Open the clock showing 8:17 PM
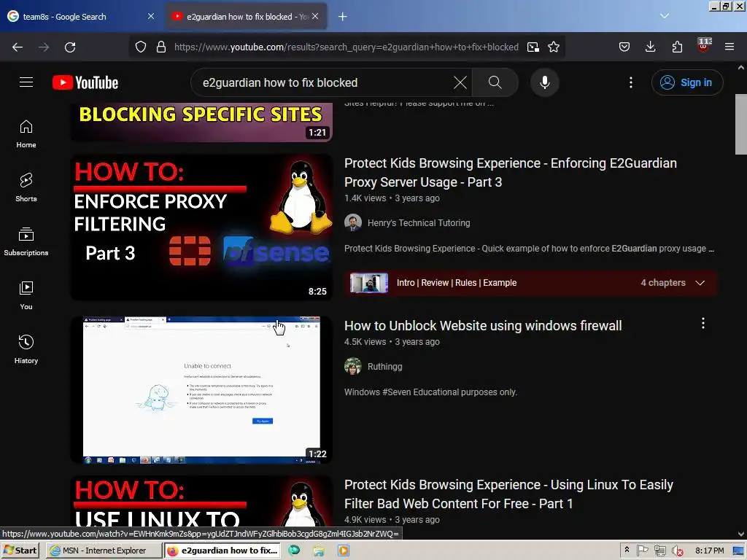The width and height of the screenshot is (747, 560). coord(709,551)
